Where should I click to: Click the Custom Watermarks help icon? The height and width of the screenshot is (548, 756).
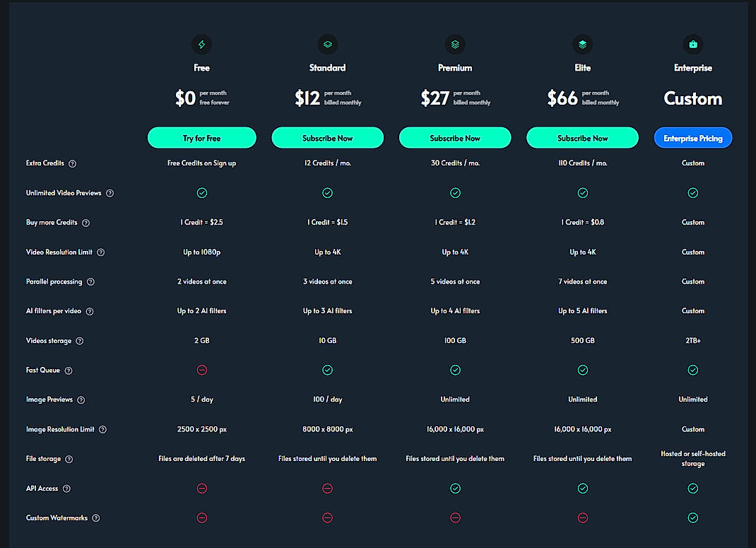[x=96, y=518]
